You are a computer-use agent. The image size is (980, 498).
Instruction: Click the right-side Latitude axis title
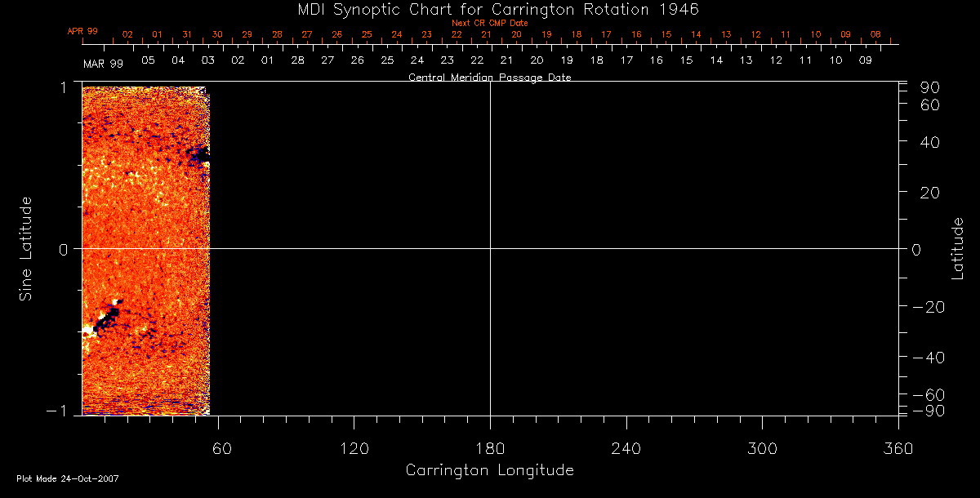[958, 248]
